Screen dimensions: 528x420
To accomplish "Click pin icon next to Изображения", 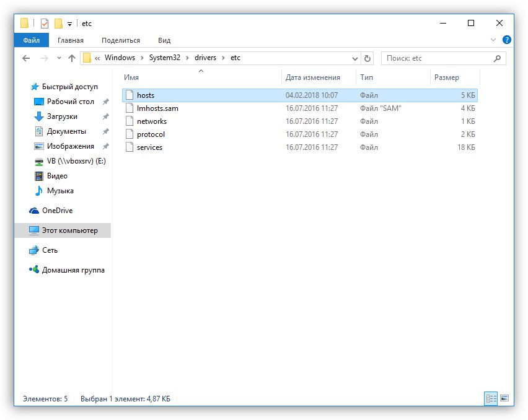I will 106,146.
